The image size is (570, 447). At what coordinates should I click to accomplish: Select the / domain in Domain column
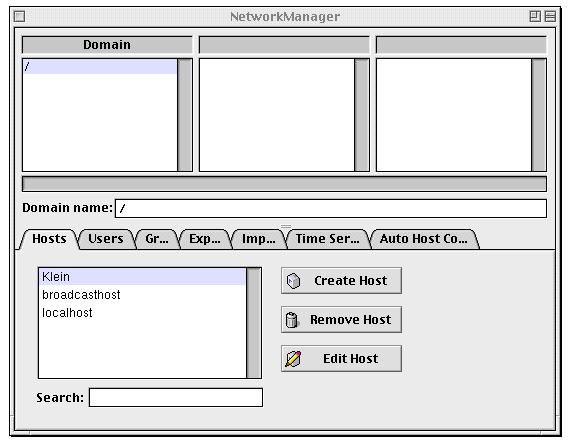point(100,67)
